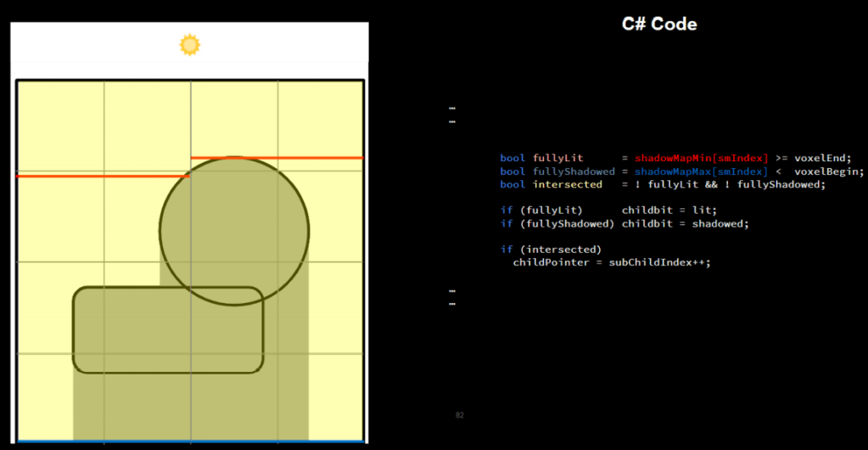Click the red shadowMapMin[smIndex] text
Screen dimensions: 868x450
(x=702, y=158)
